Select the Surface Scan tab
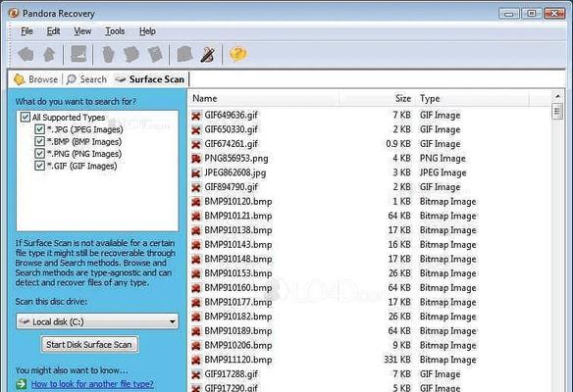 (150, 79)
